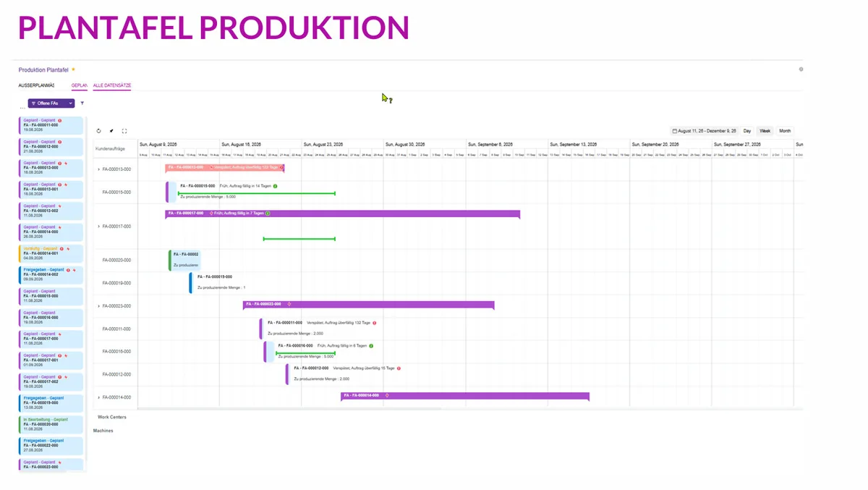Click the diamond milestone icon on FA-000014-000 bar
Screen dimensions: 868x490
(x=387, y=395)
